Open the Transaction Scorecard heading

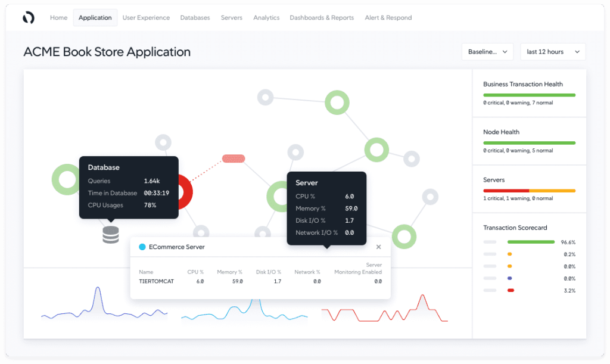tap(515, 228)
